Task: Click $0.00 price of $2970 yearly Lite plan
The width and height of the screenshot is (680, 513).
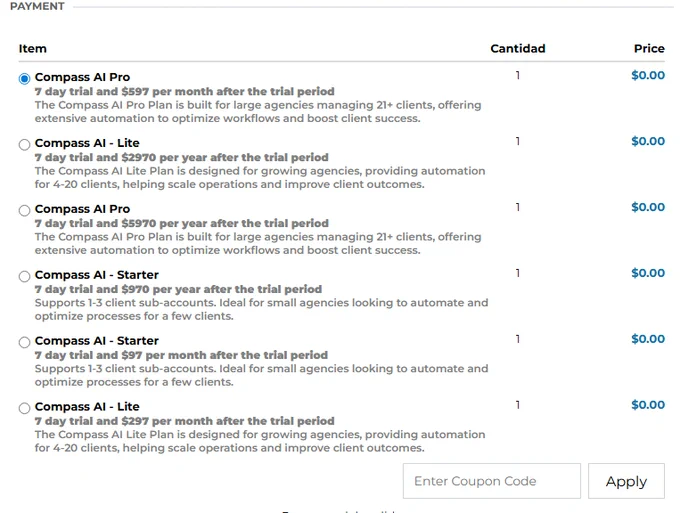Action: click(648, 141)
